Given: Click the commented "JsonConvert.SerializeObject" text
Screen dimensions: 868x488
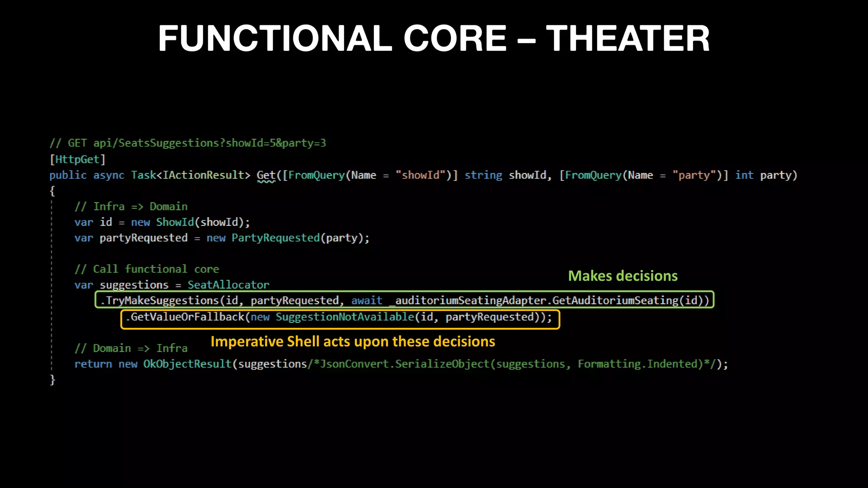Looking at the screenshot, I should click(405, 364).
